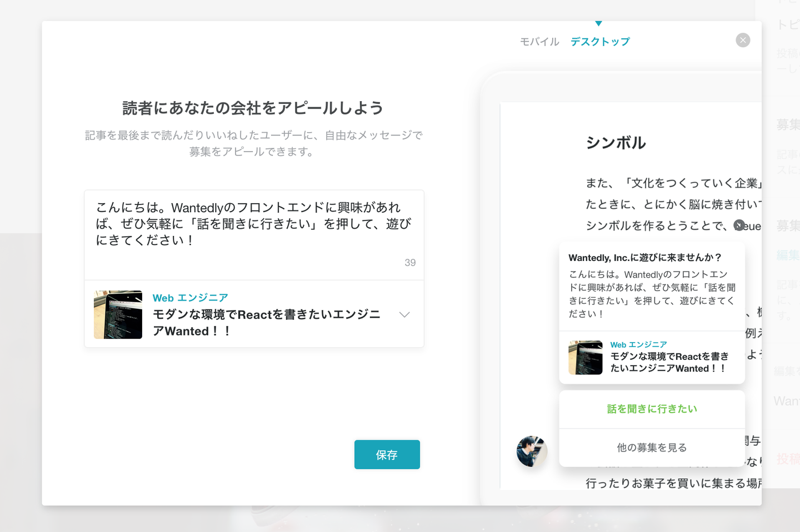Select the デスクトップ preview tab
800x532 pixels.
point(600,42)
